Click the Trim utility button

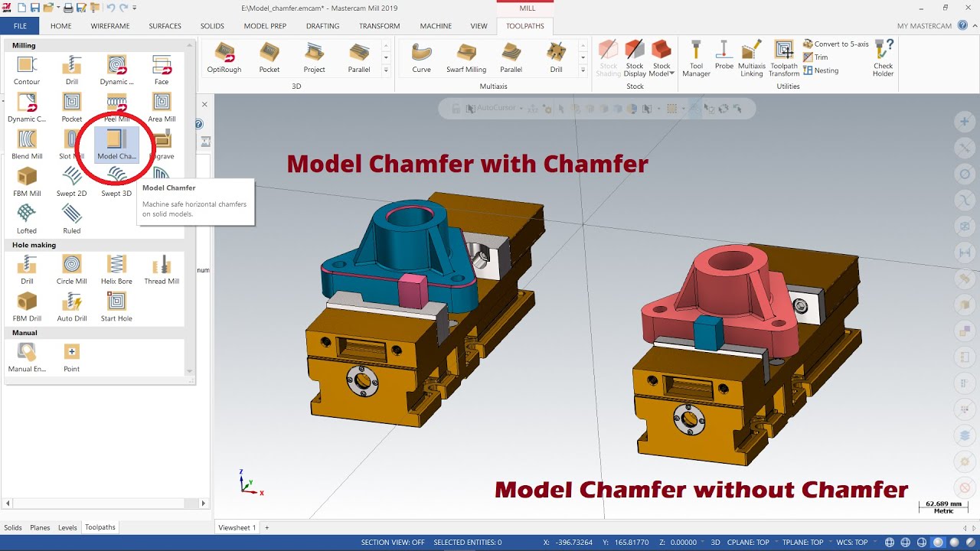[815, 57]
